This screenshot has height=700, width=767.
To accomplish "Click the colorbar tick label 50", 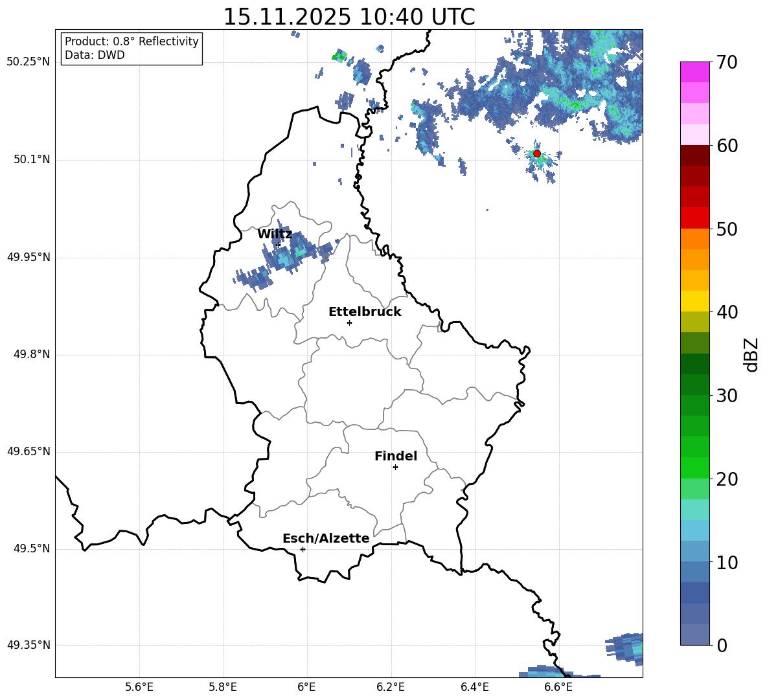I will [727, 229].
